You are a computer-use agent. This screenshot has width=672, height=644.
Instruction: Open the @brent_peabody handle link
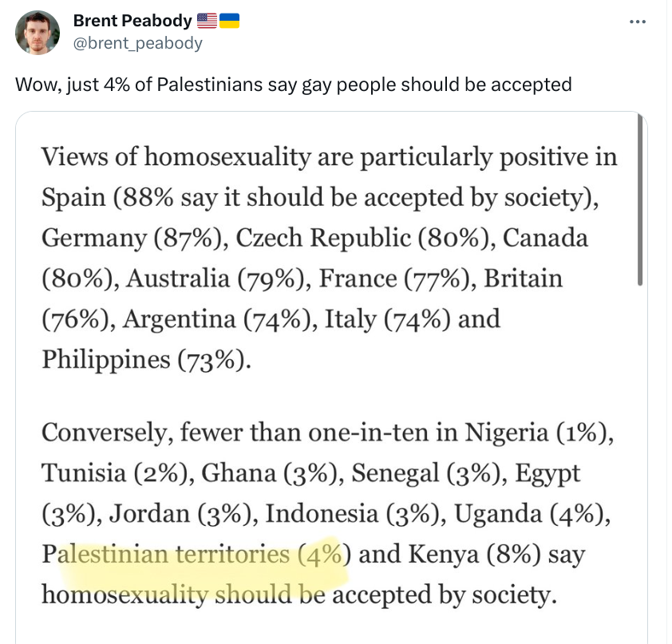[137, 43]
